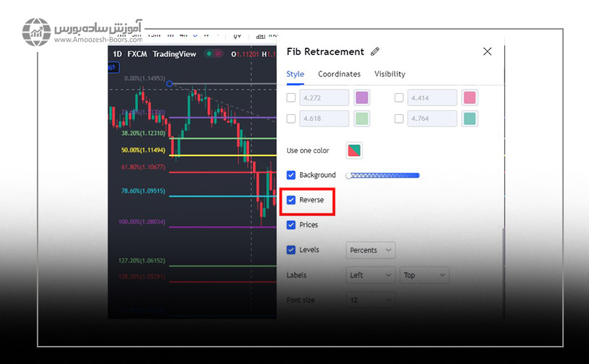Toggle the Prices checkbox
The image size is (589, 364).
coord(291,225)
